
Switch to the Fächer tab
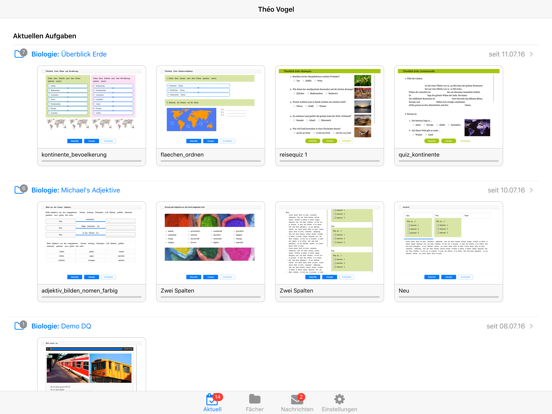point(255,402)
